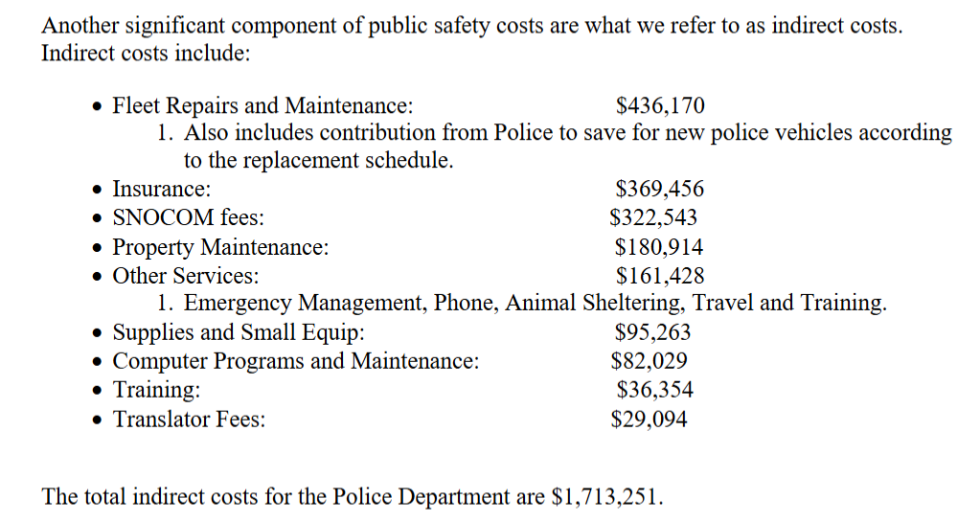980x522 pixels.
Task: Click the $322,543 SNOCOM fees amount
Action: (x=654, y=218)
